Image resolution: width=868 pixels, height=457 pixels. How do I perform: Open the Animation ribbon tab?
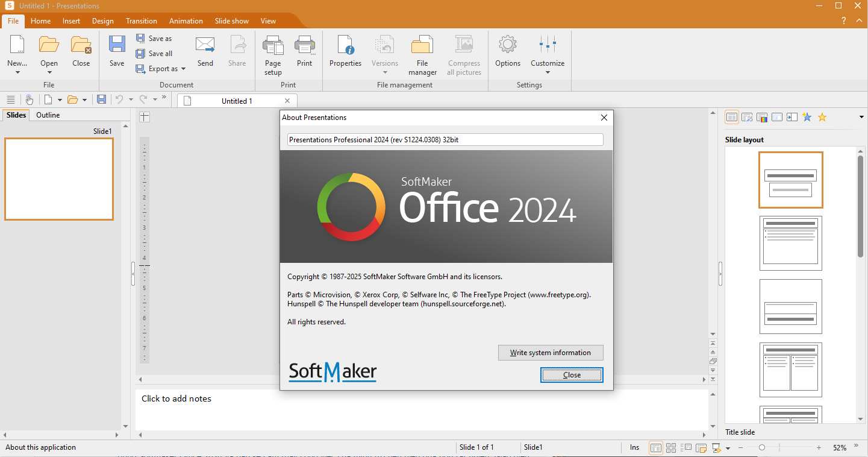(186, 20)
